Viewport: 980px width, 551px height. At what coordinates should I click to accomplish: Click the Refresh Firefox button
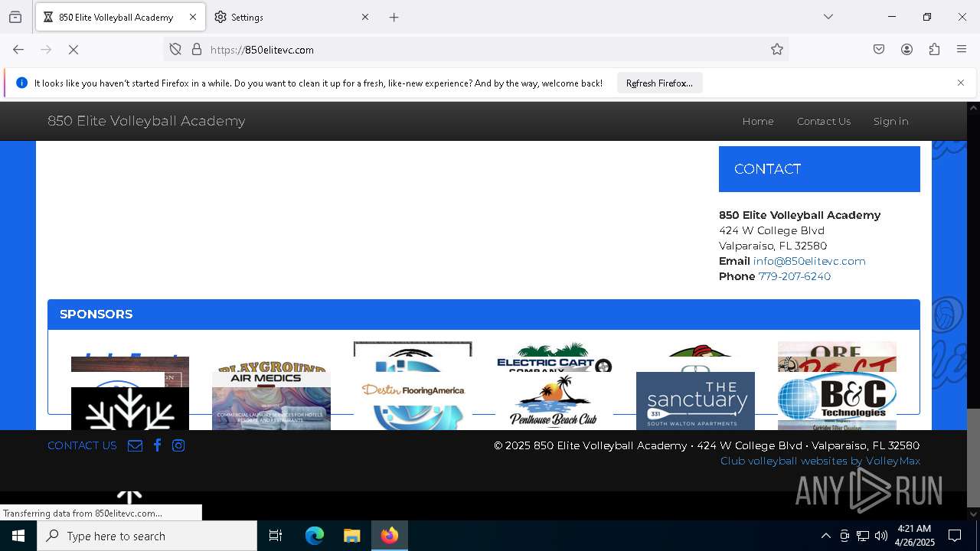coord(659,83)
